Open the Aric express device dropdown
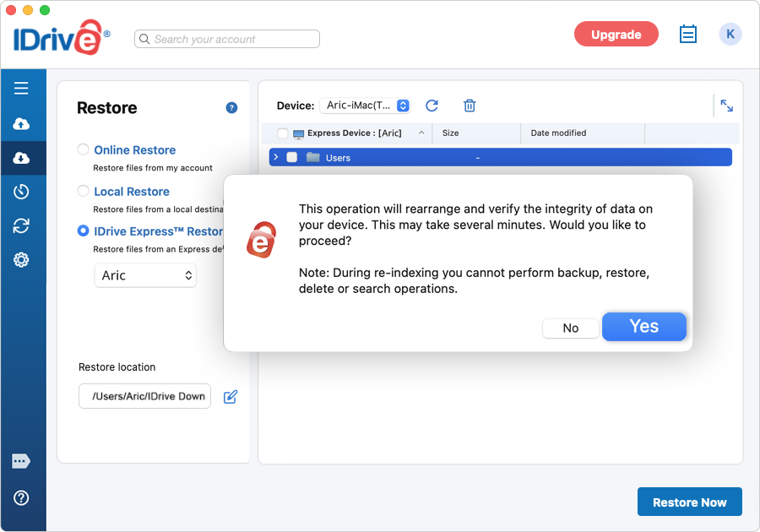Screen dimensions: 760x532 145,275
